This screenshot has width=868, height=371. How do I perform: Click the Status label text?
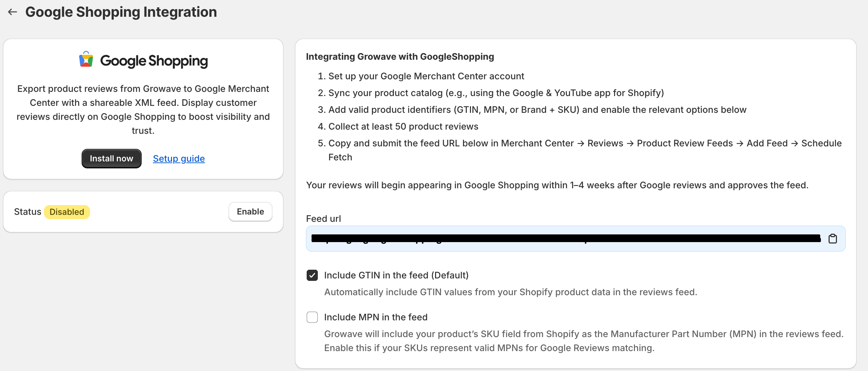tap(28, 212)
